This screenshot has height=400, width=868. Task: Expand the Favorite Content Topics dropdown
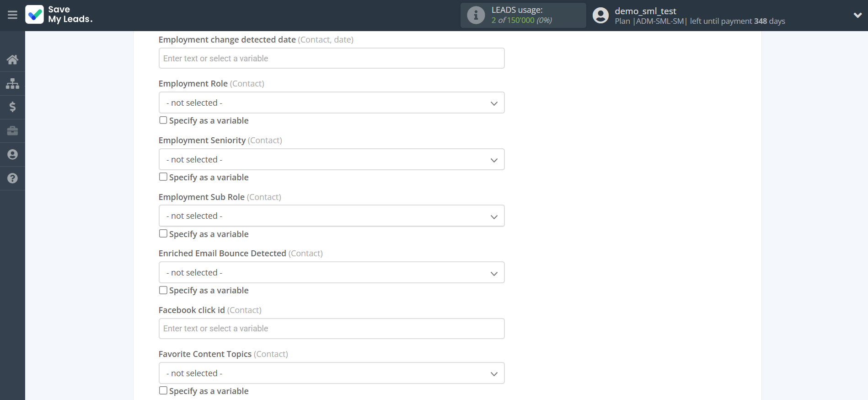[331, 373]
